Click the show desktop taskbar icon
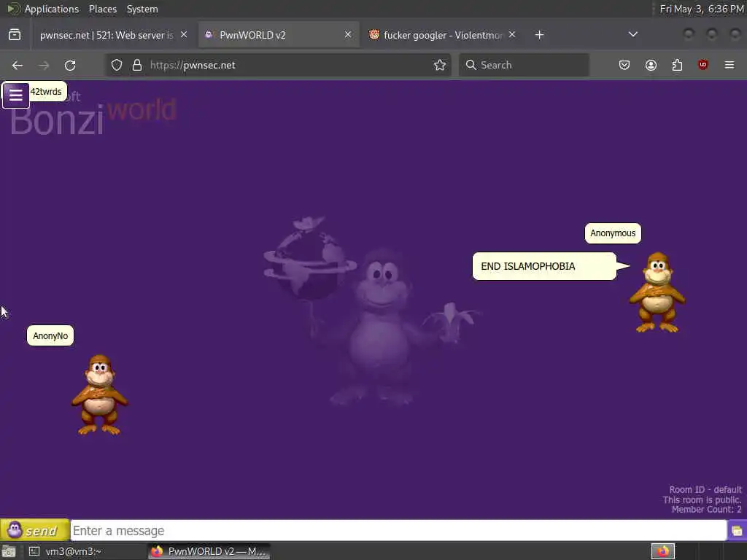747x560 pixels. (x=9, y=551)
